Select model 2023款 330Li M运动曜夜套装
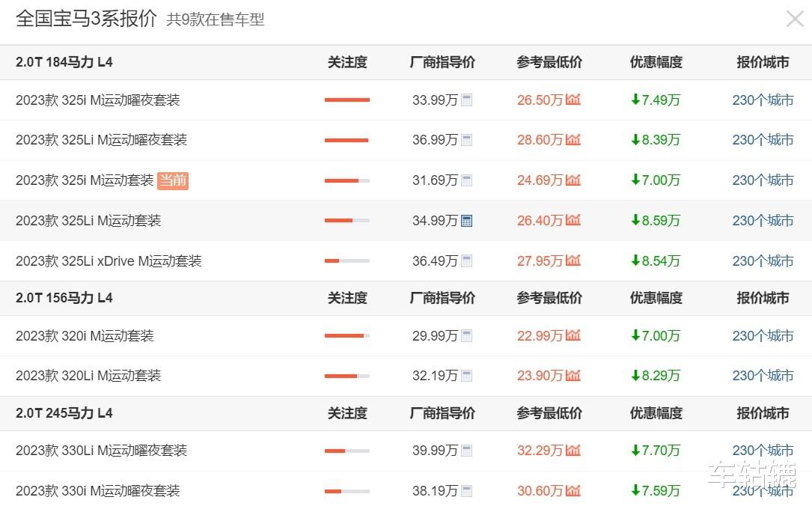The height and width of the screenshot is (509, 812). tap(102, 451)
